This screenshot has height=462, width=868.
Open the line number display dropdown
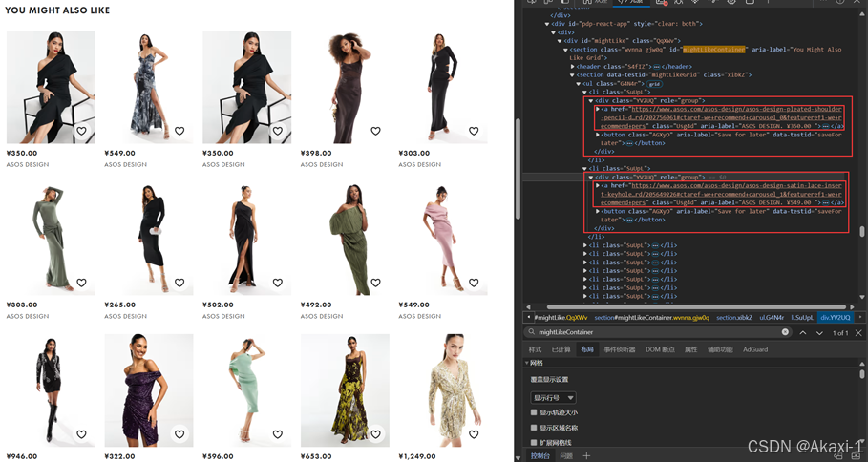point(553,398)
